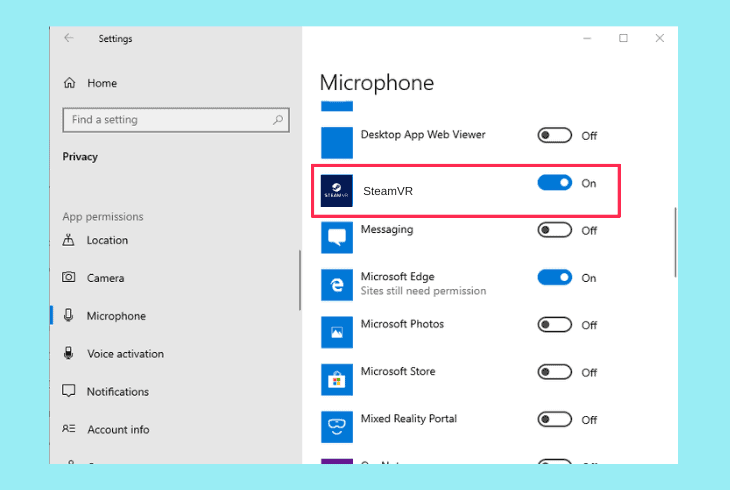Click the Messaging app label
This screenshot has height=490, width=730.
pyautogui.click(x=387, y=229)
